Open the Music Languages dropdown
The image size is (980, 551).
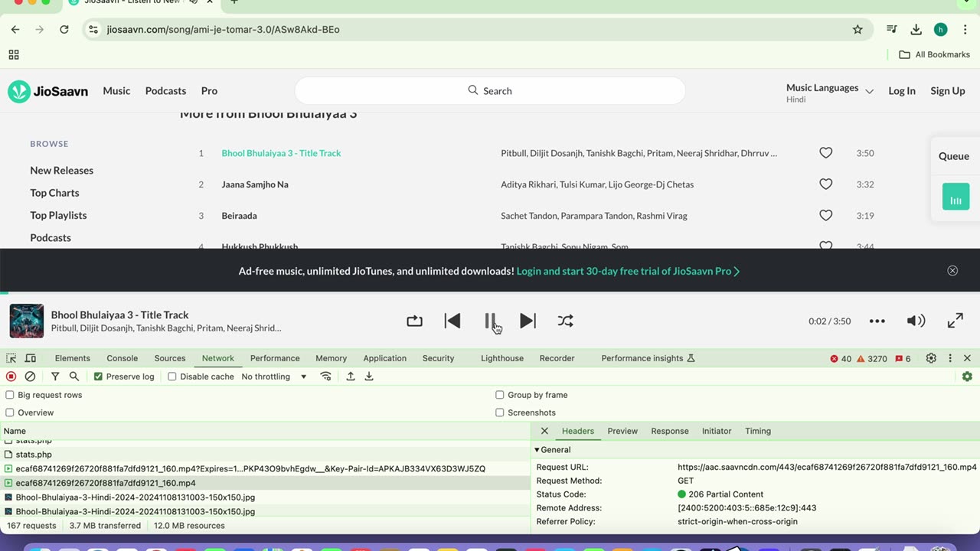[830, 93]
